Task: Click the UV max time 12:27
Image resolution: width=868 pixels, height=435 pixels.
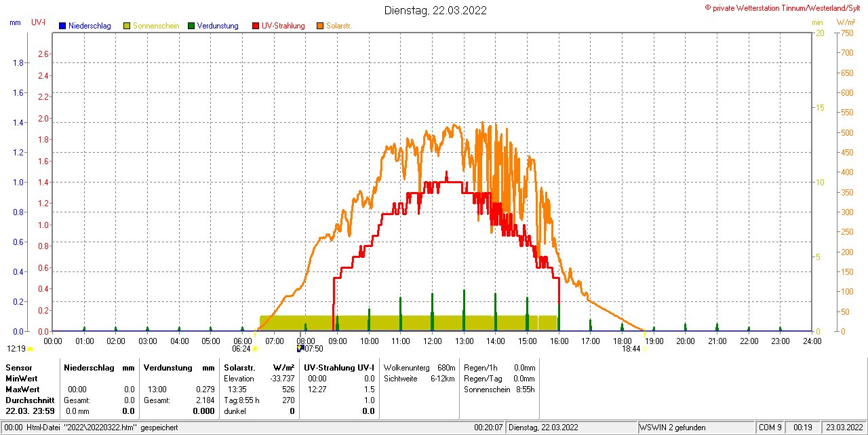Action: pyautogui.click(x=317, y=390)
